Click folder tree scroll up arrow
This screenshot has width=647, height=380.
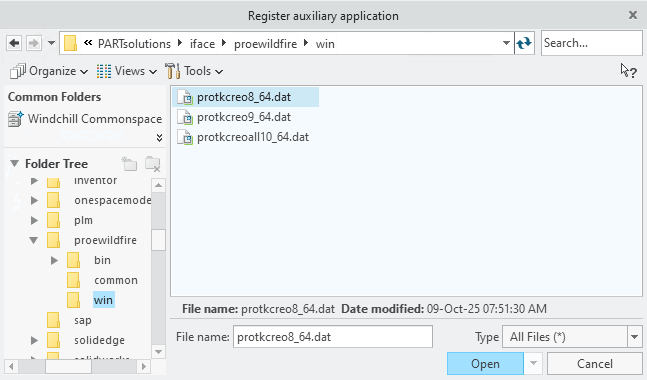coord(158,186)
